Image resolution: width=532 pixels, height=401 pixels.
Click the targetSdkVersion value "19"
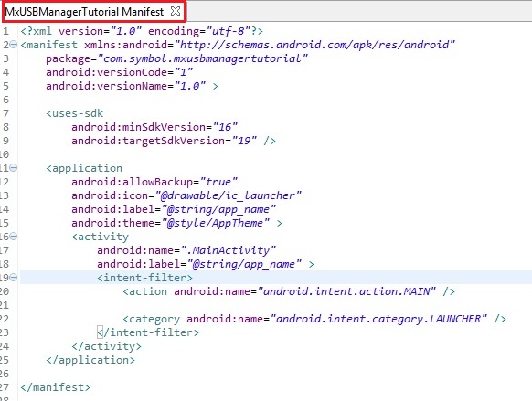pyautogui.click(x=244, y=141)
